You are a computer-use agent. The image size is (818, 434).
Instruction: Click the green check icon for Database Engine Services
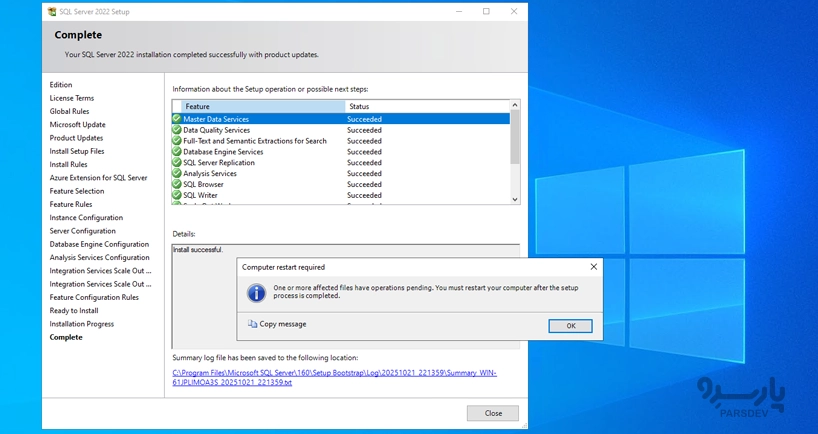tap(177, 152)
